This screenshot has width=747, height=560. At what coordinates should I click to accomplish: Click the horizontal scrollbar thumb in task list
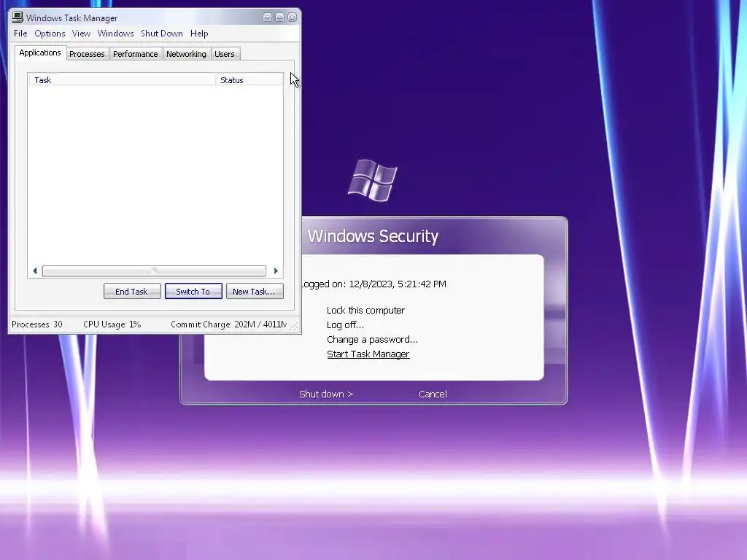[x=154, y=271]
